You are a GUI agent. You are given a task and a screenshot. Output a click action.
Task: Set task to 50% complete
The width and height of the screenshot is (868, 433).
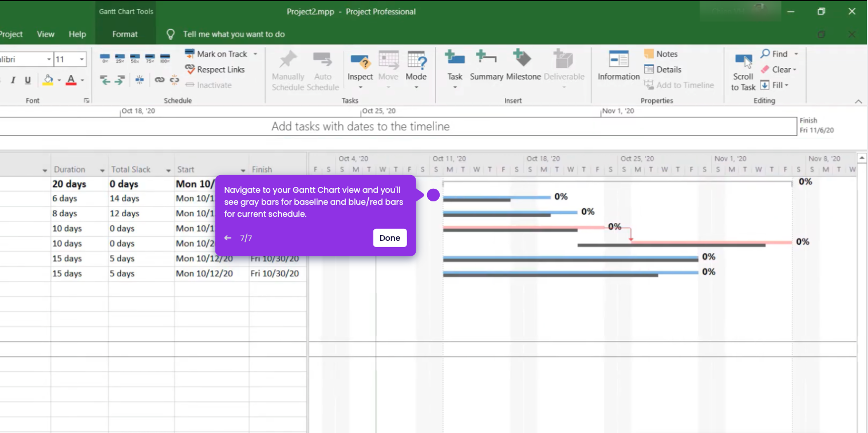[x=135, y=58]
